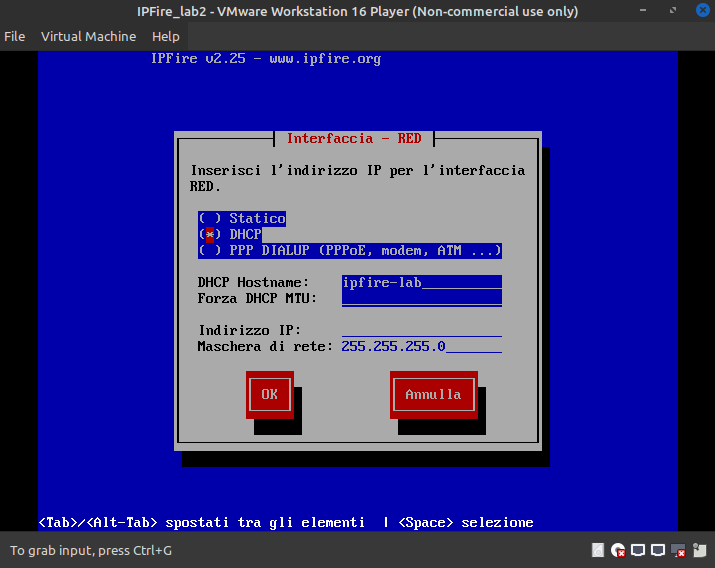
Task: Click the disconnected display device icon
Action: pos(678,550)
